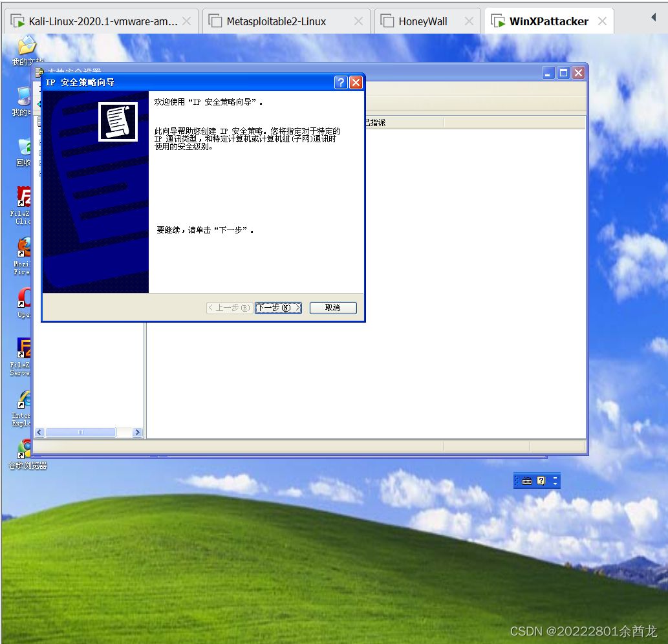Close the HoneyWall tab
This screenshot has height=644, width=668.
[x=469, y=21]
